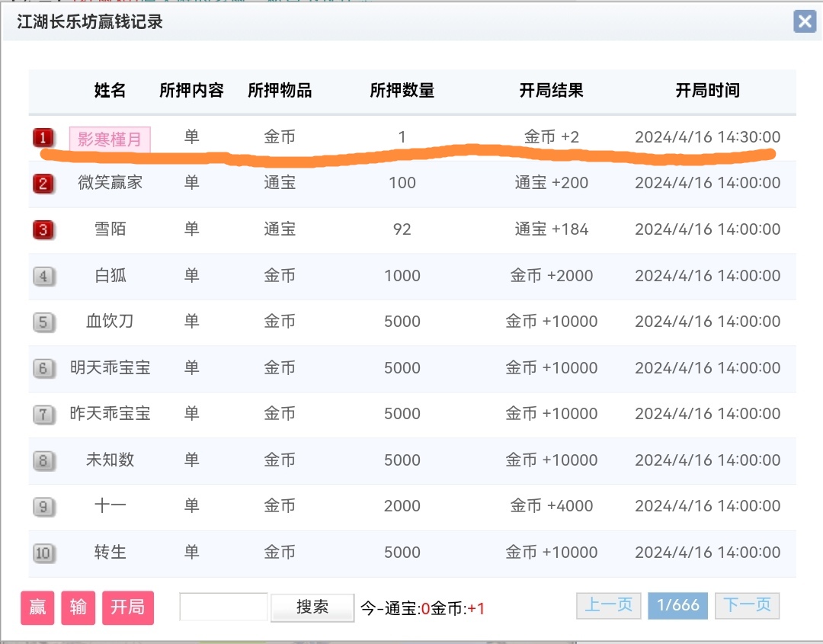This screenshot has height=644, width=823.
Task: Click the rank 6 badge icon
Action: [x=43, y=368]
